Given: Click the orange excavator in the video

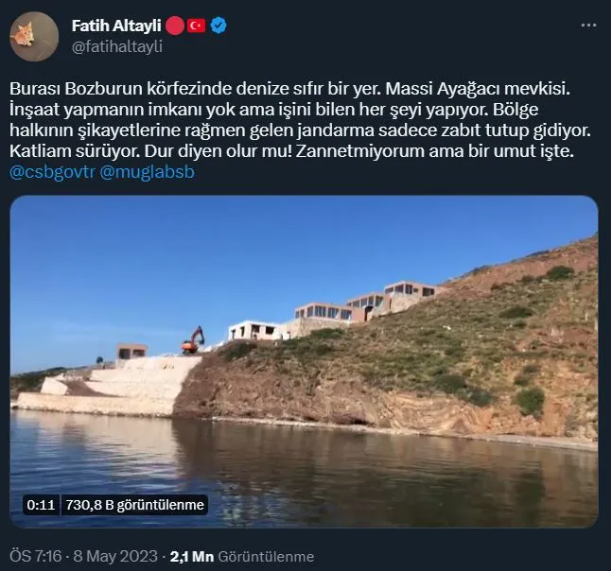Looking at the screenshot, I should (192, 340).
